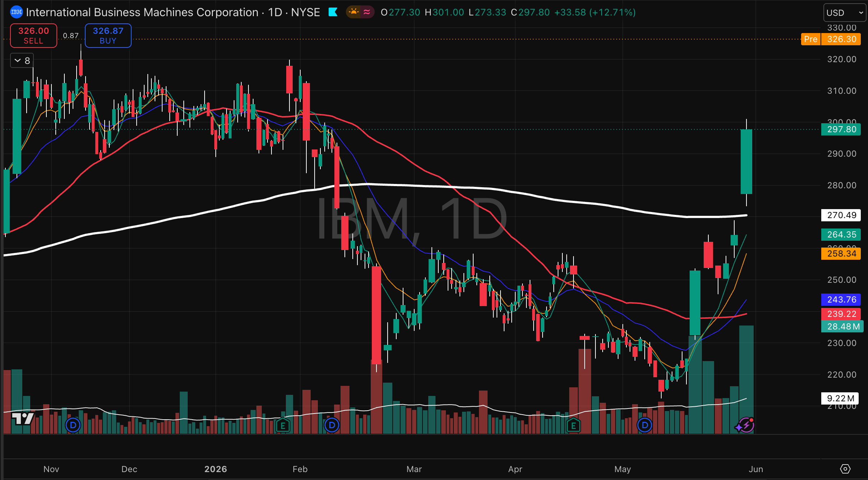The image size is (868, 480).
Task: Click the 290.00 price scale label
Action: point(842,154)
